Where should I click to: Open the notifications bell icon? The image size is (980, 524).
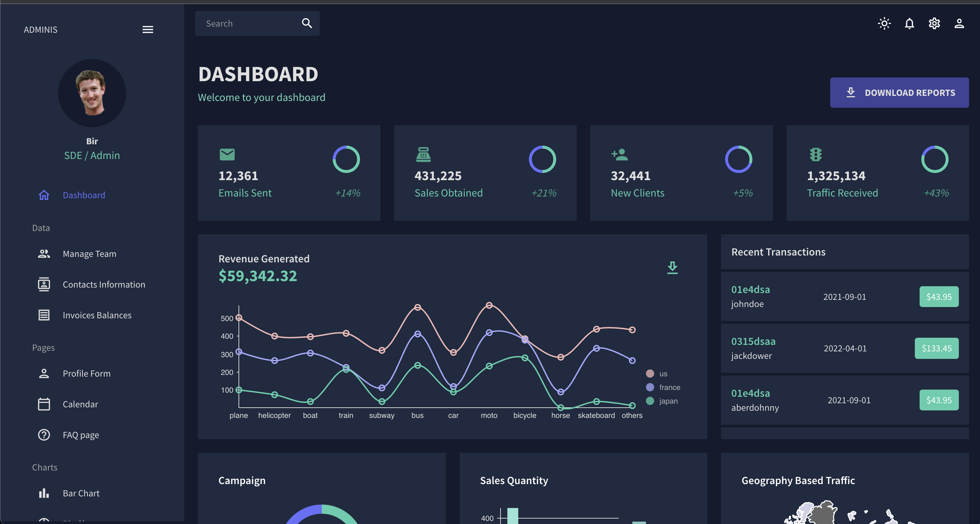tap(909, 24)
